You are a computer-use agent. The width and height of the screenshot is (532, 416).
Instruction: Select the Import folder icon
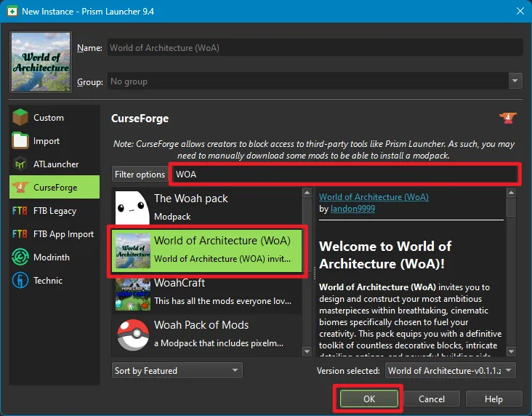20,140
